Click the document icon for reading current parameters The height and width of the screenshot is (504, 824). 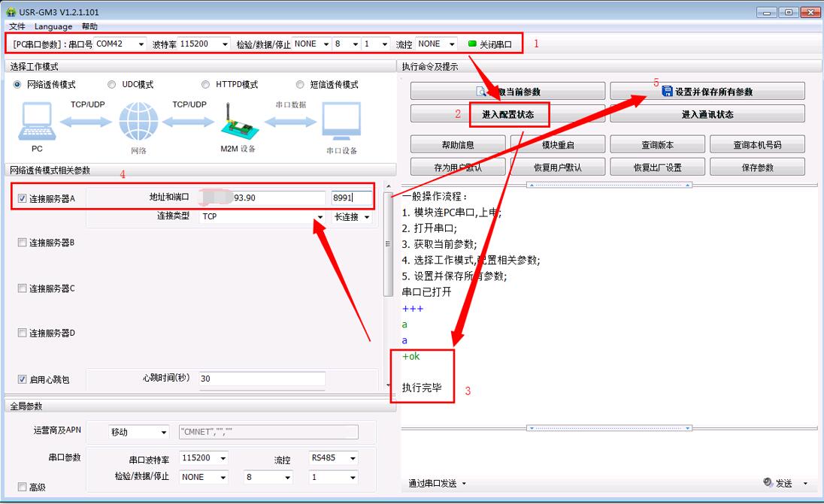tap(483, 92)
